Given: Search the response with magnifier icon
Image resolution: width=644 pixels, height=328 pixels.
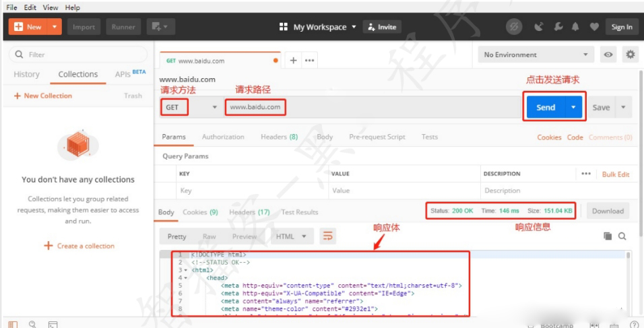Looking at the screenshot, I should [622, 236].
